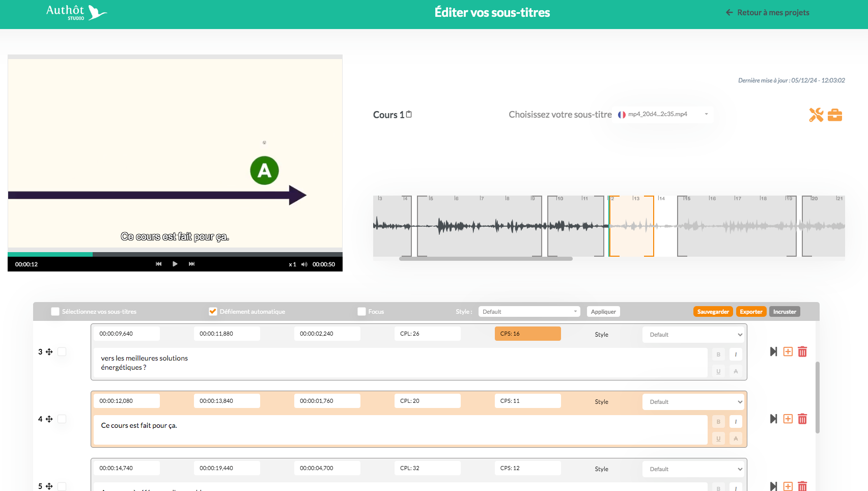The image size is (868, 491).
Task: Click the Cours 1 project title
Action: coord(388,115)
